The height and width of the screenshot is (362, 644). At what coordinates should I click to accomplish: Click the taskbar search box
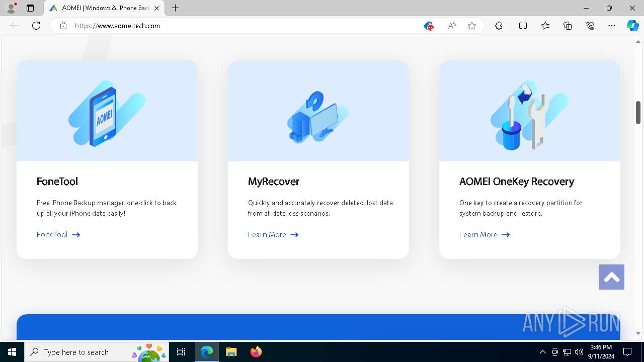click(97, 352)
